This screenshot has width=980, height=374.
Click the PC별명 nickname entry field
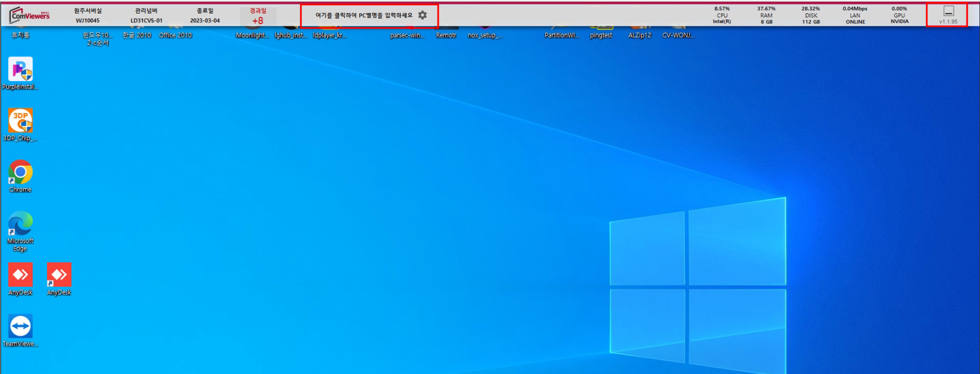tap(363, 15)
